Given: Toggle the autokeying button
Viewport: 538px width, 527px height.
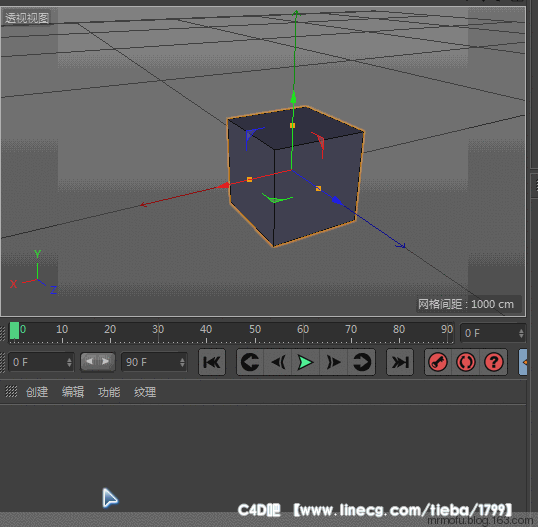Looking at the screenshot, I should [466, 362].
